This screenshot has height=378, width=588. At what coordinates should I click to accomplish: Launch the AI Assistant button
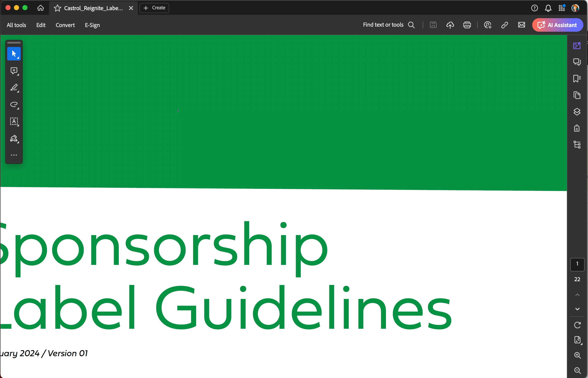point(557,25)
